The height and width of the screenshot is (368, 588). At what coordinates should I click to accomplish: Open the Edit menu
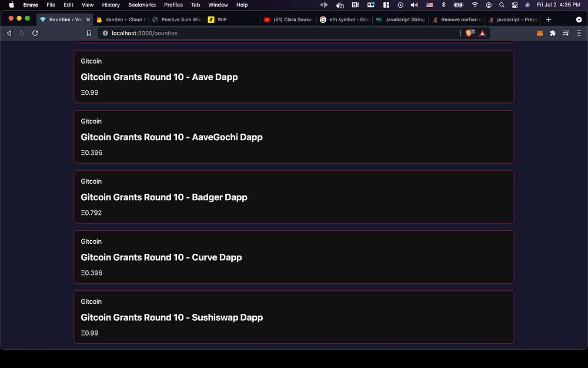point(69,5)
